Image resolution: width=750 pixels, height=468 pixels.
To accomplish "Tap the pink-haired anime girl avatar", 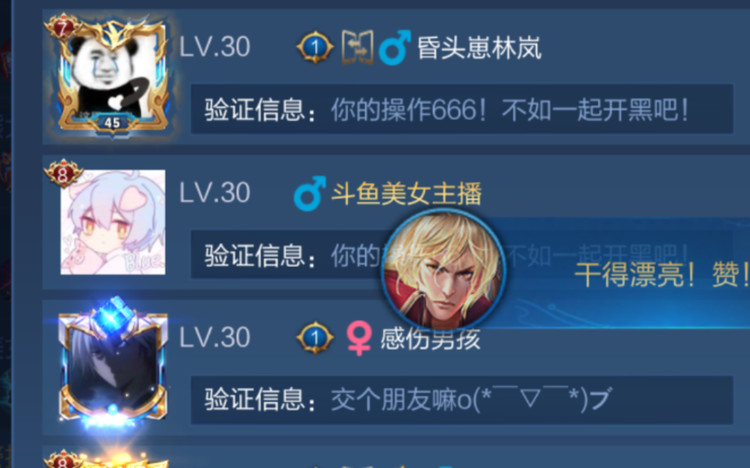I will (x=113, y=222).
